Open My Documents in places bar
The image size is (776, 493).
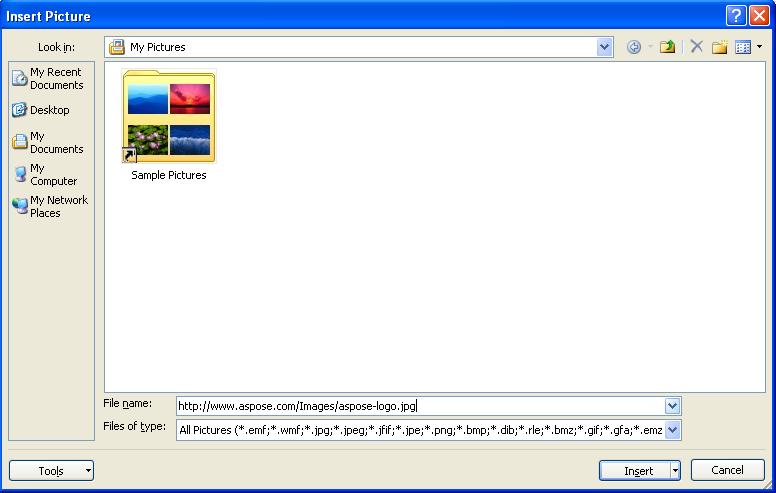49,142
